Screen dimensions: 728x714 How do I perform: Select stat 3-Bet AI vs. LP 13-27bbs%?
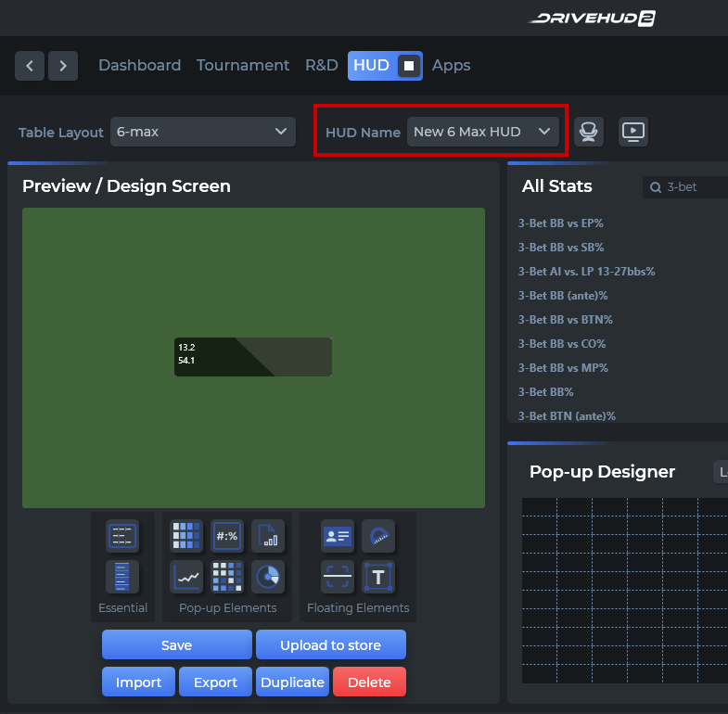tap(586, 272)
